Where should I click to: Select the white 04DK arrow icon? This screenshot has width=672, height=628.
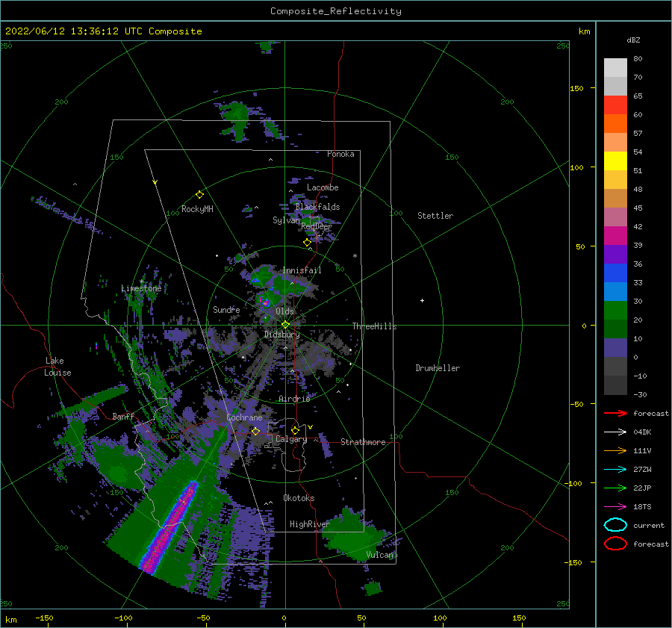(x=615, y=432)
